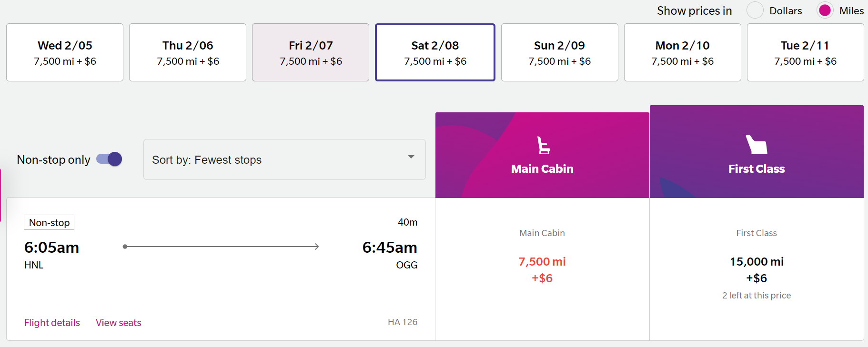Open Flight details for HA 126
Viewport: 868px width, 347px height.
click(51, 322)
